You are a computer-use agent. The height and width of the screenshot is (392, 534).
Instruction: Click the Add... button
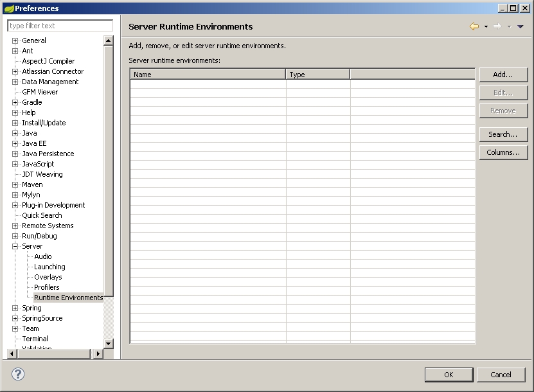point(503,75)
